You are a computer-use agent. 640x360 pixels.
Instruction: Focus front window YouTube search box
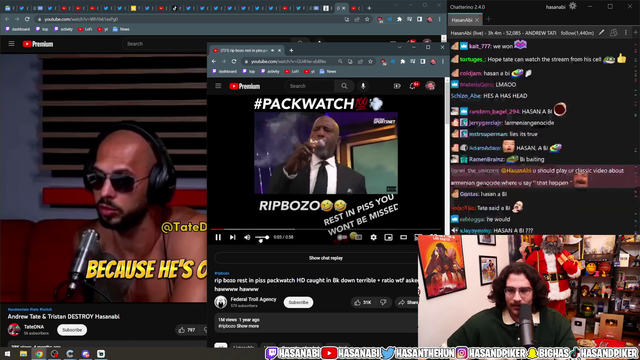[310, 86]
